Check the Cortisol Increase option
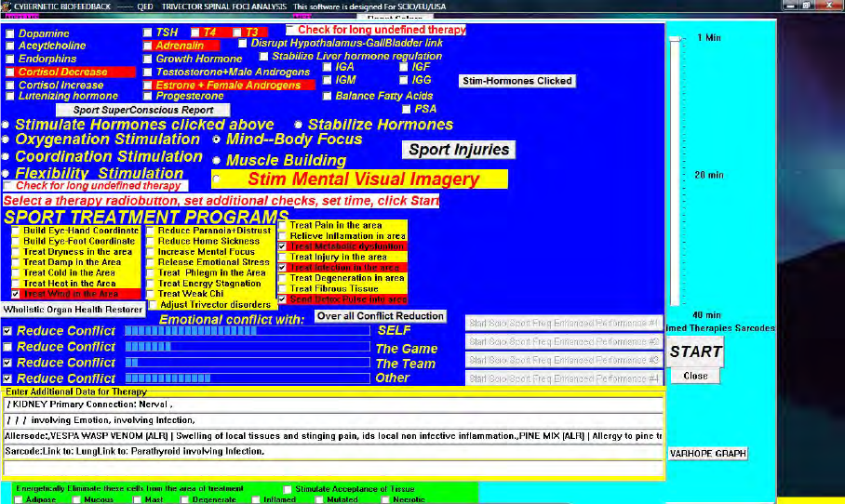Image resolution: width=845 pixels, height=504 pixels. point(9,85)
